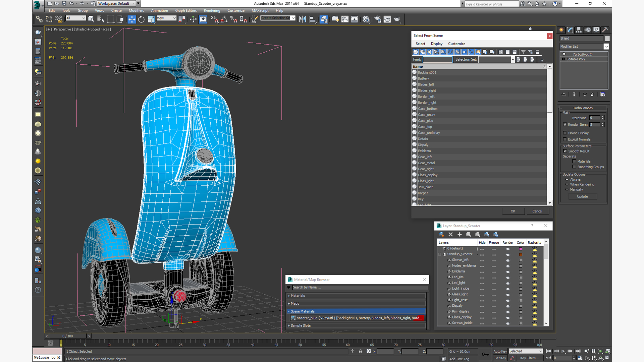Image resolution: width=644 pixels, height=362 pixels.
Task: Enable Explicit Normals checkbox
Action: coord(565,139)
